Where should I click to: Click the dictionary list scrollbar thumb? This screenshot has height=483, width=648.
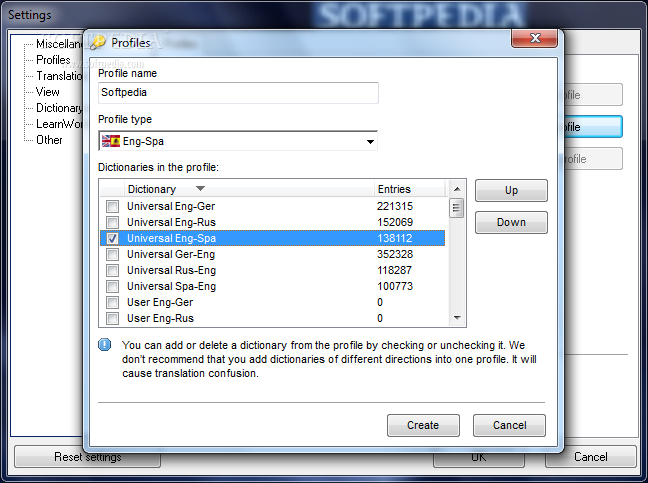[x=457, y=208]
